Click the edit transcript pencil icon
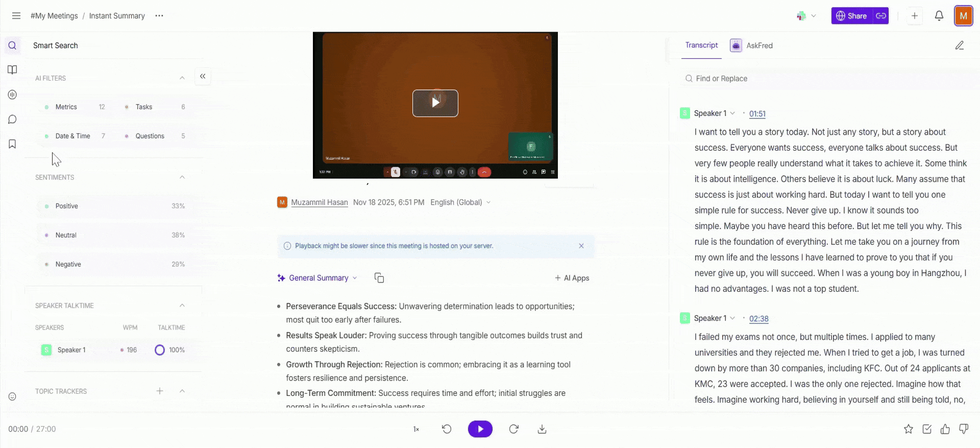Screen dimensions: 980x448 (960, 45)
